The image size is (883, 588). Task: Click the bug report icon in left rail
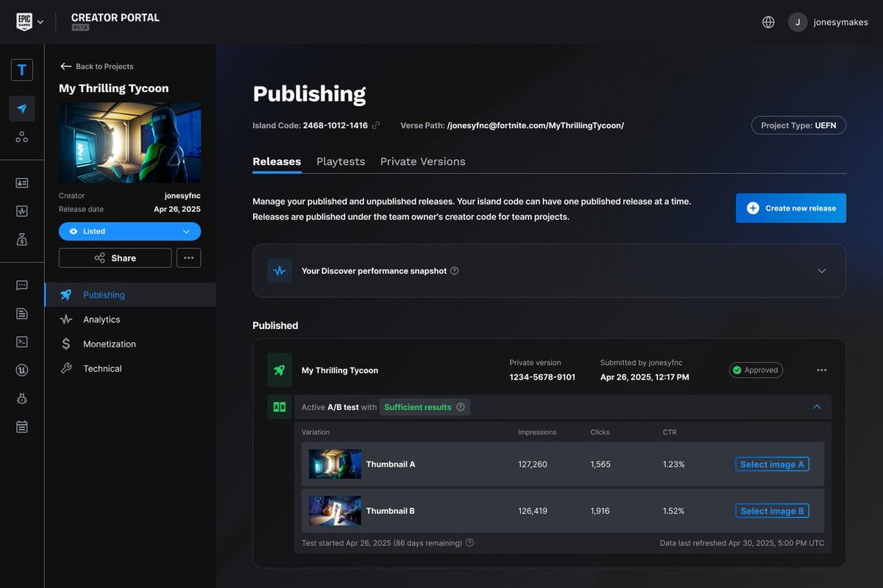[22, 398]
